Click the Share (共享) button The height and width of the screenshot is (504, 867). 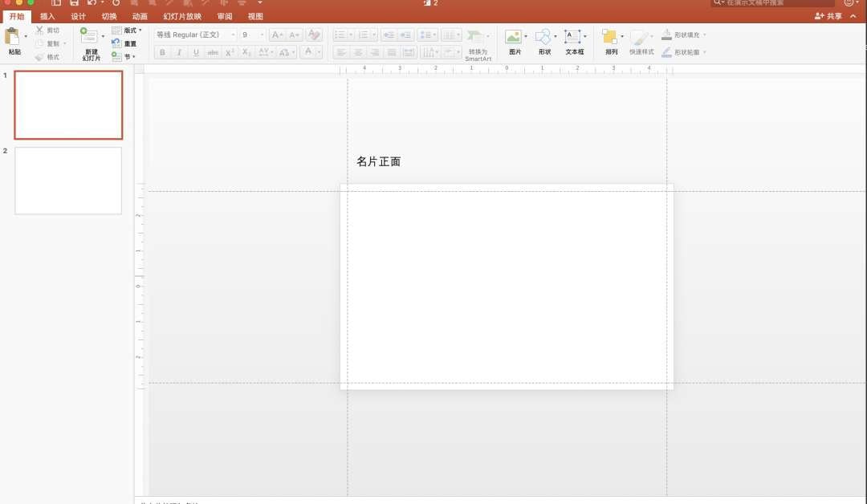click(x=829, y=16)
